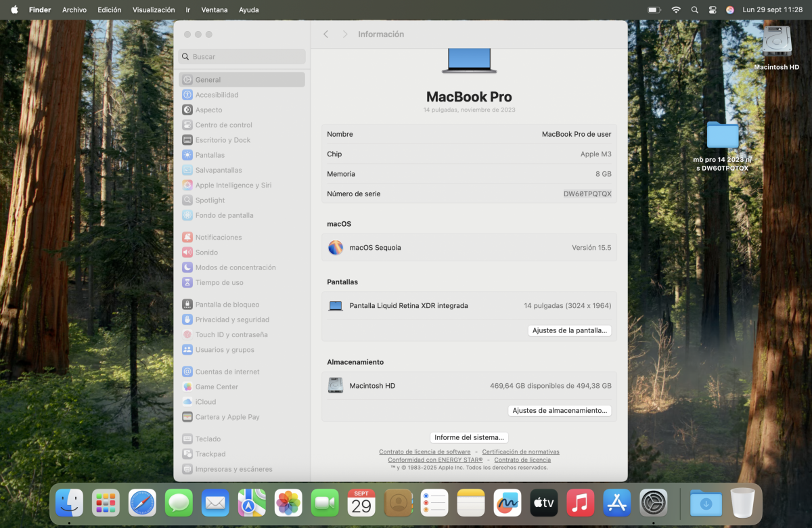
Task: Click the Informe del sistema button
Action: tap(469, 437)
